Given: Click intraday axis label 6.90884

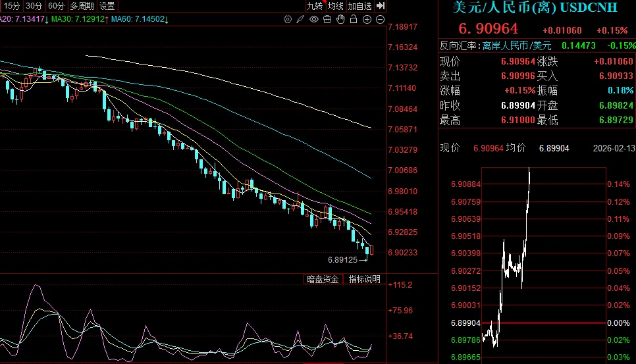Looking at the screenshot, I should click(465, 184).
